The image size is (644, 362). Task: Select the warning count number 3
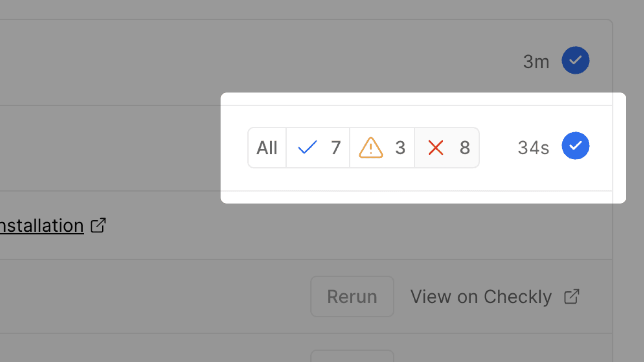[x=400, y=148]
